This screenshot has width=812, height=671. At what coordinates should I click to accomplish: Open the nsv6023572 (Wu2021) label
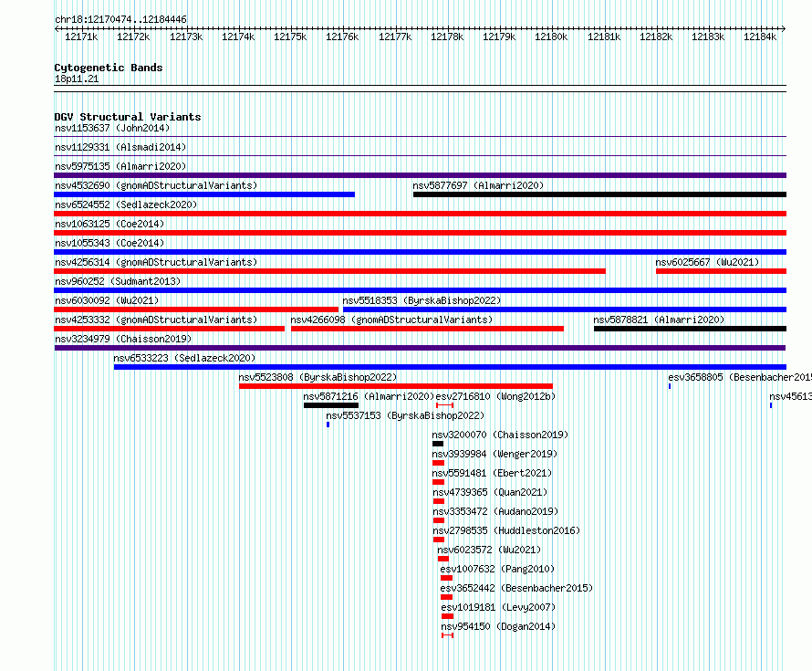[x=489, y=550]
